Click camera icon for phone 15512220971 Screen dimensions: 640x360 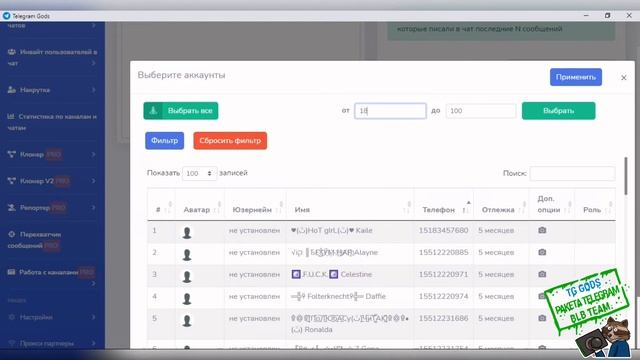click(542, 274)
